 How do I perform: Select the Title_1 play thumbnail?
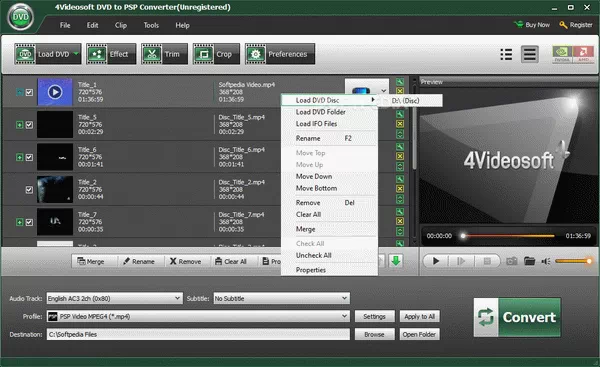point(55,92)
